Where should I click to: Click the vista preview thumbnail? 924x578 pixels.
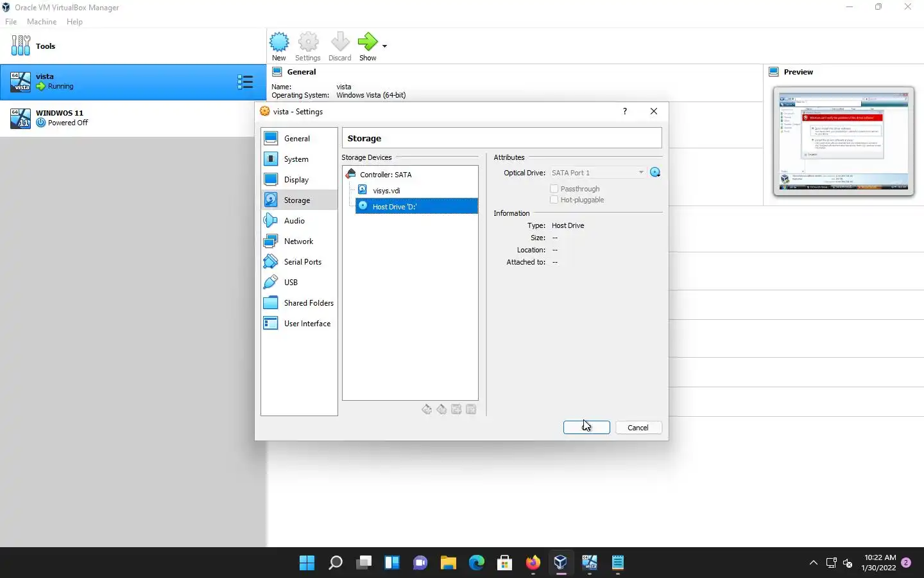(x=843, y=141)
